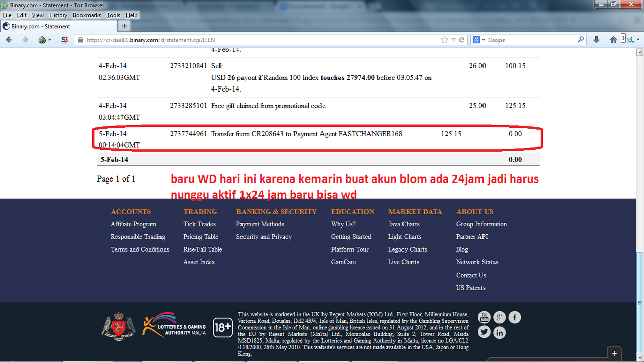Open the Legacy Charts link

click(408, 249)
